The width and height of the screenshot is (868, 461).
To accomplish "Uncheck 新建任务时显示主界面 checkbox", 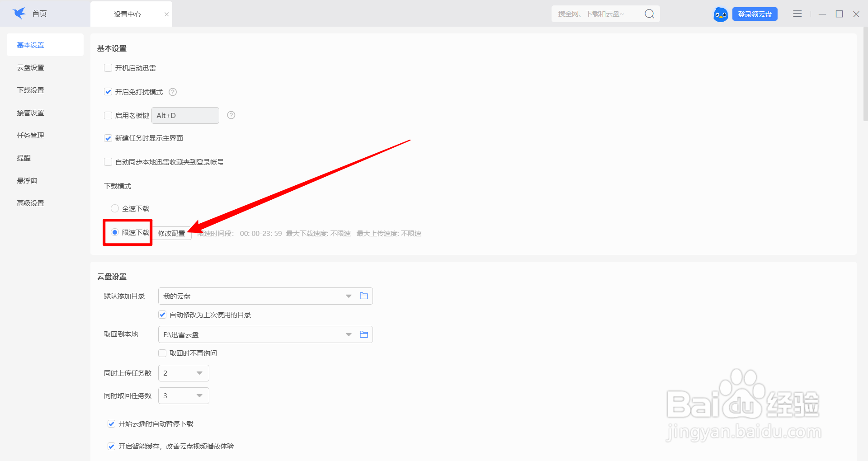I will click(108, 138).
